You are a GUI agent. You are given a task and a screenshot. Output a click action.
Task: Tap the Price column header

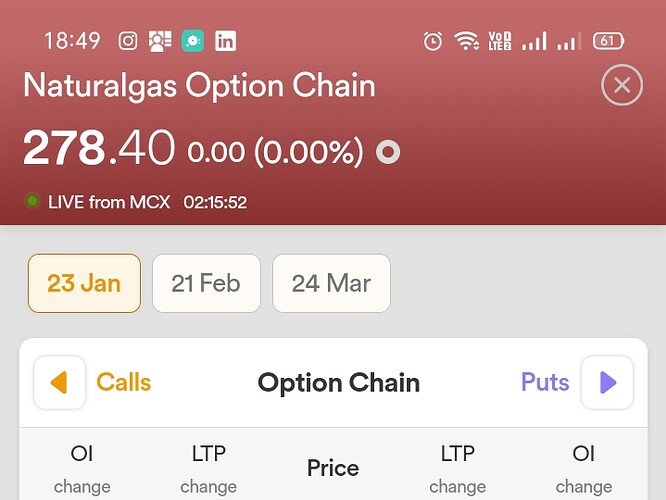click(x=333, y=468)
